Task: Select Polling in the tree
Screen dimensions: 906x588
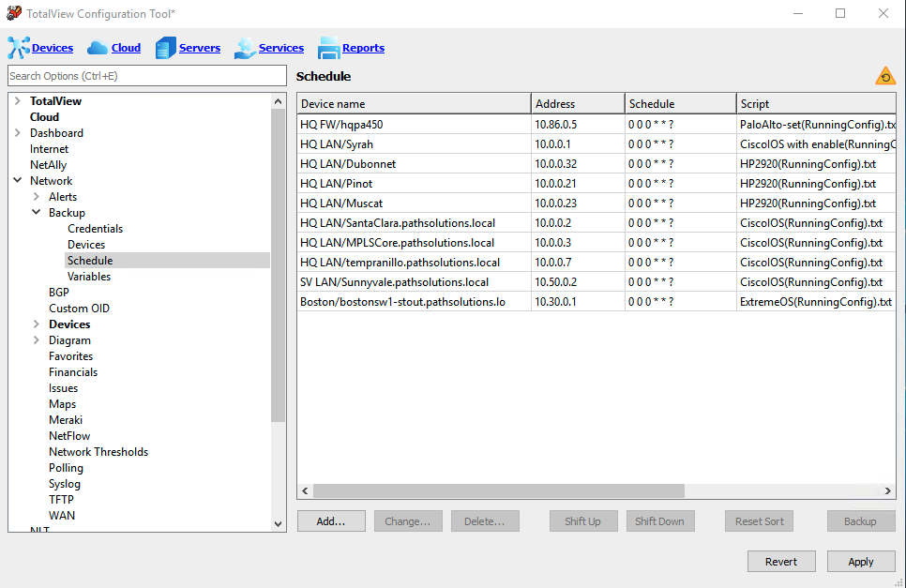Action: coord(66,468)
